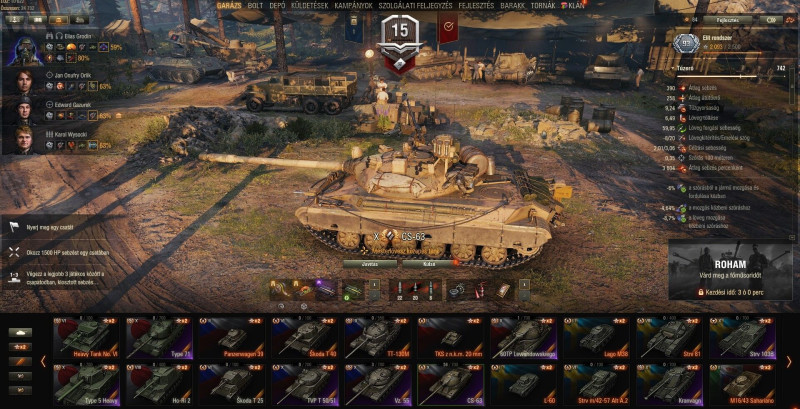
Task: Click the chocolate bar consumable icon
Action: tap(503, 290)
